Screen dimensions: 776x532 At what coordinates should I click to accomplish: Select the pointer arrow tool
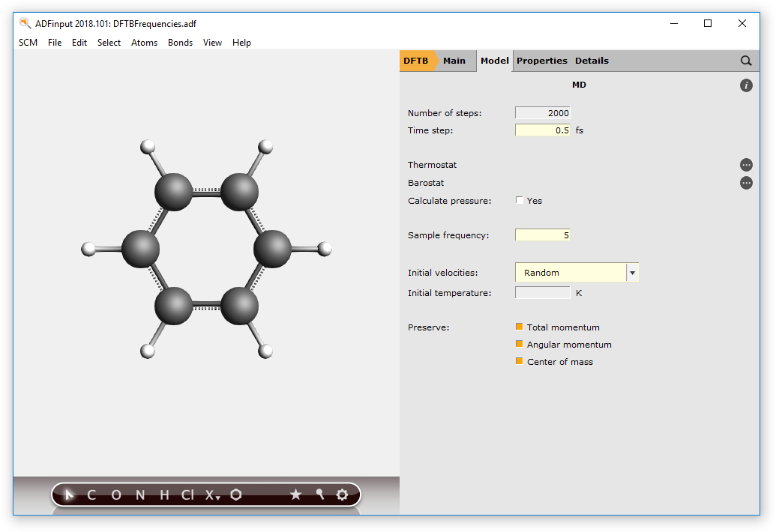point(69,495)
